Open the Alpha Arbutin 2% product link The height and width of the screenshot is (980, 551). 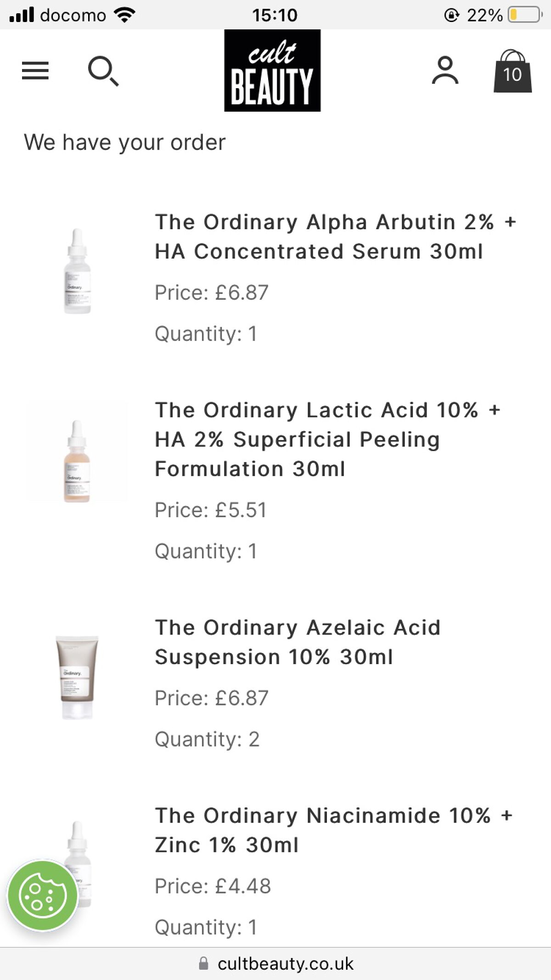point(335,237)
